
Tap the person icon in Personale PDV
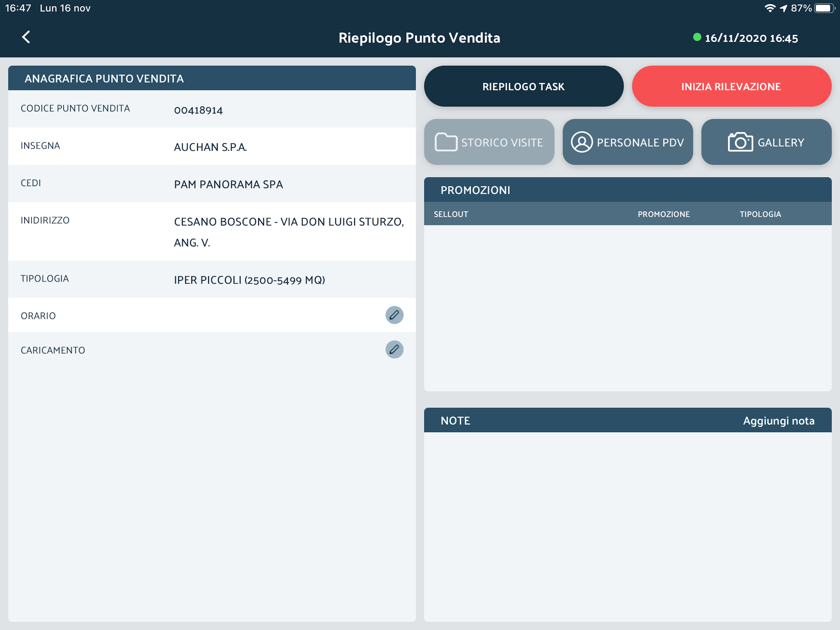(581, 142)
